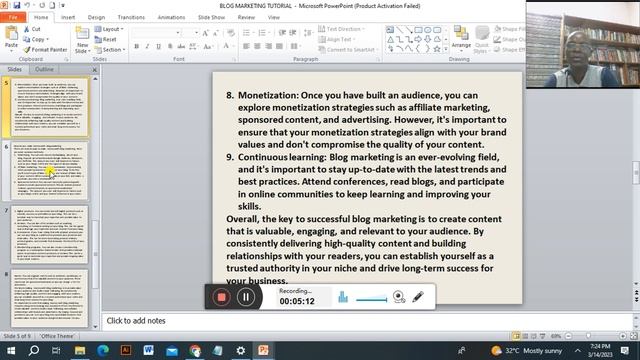Open the Section dropdown
The width and height of the screenshot is (640, 360).
pos(110,49)
